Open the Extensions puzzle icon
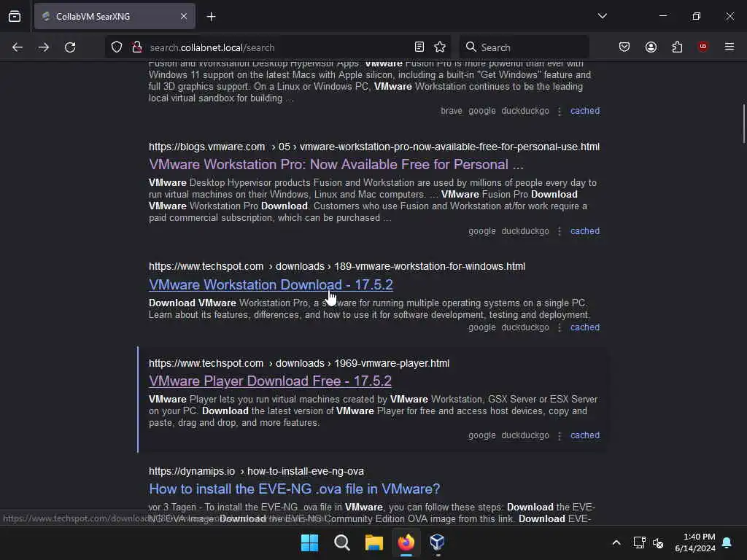 pos(677,47)
